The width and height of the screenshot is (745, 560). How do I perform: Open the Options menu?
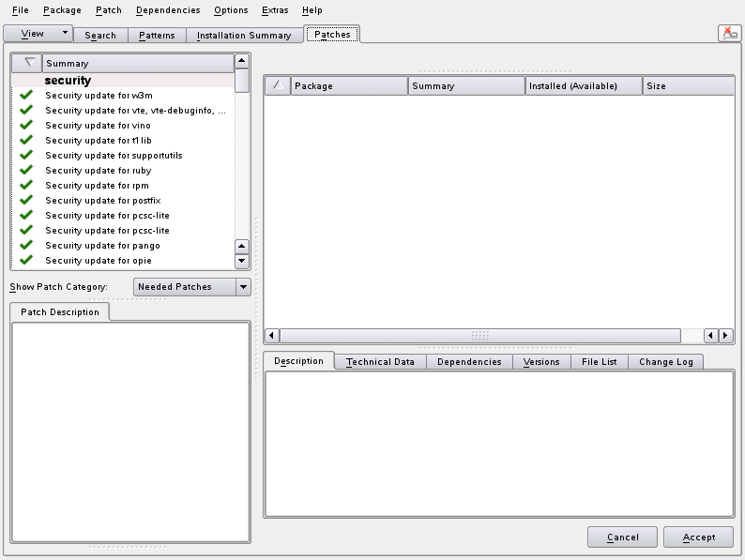[x=231, y=10]
